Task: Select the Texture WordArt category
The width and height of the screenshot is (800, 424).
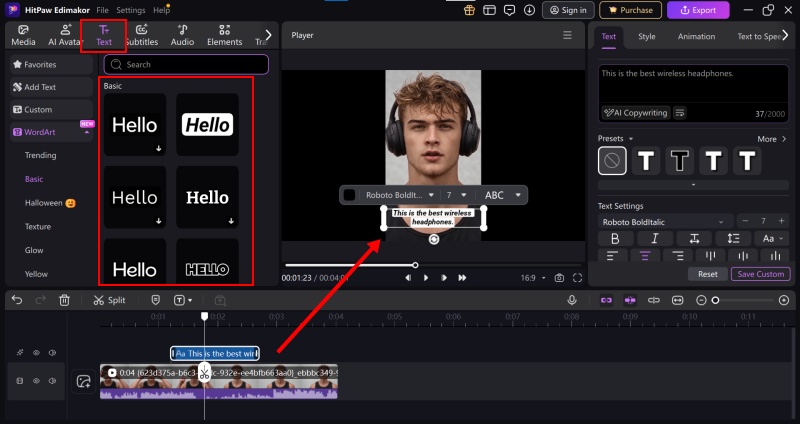Action: pos(38,226)
